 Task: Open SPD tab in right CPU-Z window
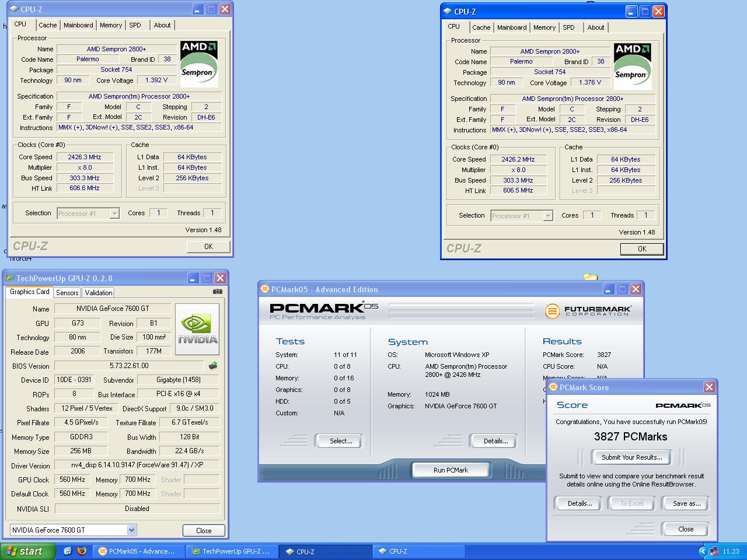(569, 27)
